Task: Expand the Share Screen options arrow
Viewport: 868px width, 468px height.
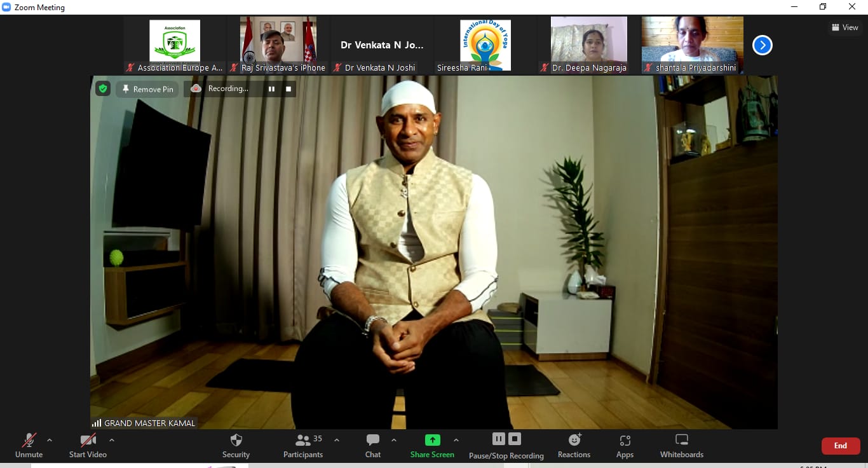Action: (x=456, y=440)
